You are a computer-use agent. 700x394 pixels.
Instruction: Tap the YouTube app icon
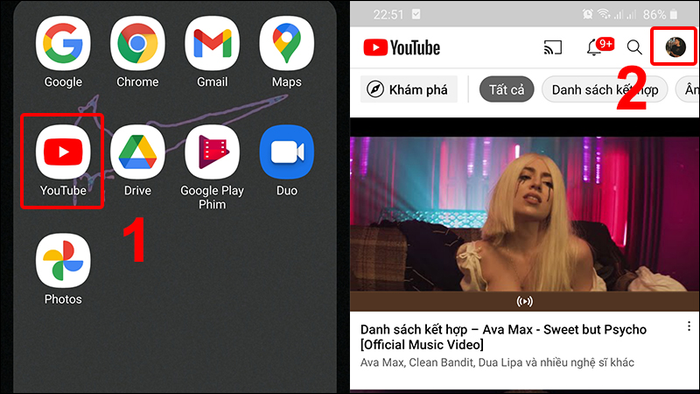[x=63, y=152]
